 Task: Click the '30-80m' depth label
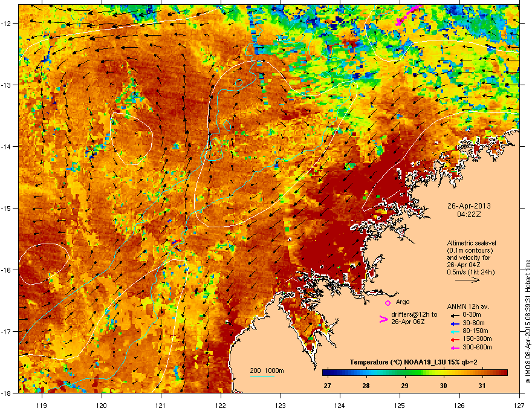coord(473,323)
